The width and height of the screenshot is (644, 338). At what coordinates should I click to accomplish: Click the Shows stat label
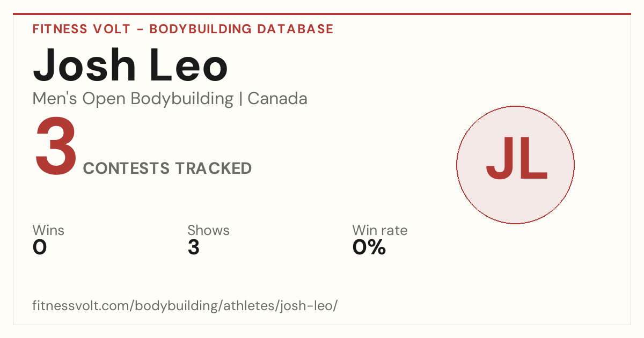[208, 231]
